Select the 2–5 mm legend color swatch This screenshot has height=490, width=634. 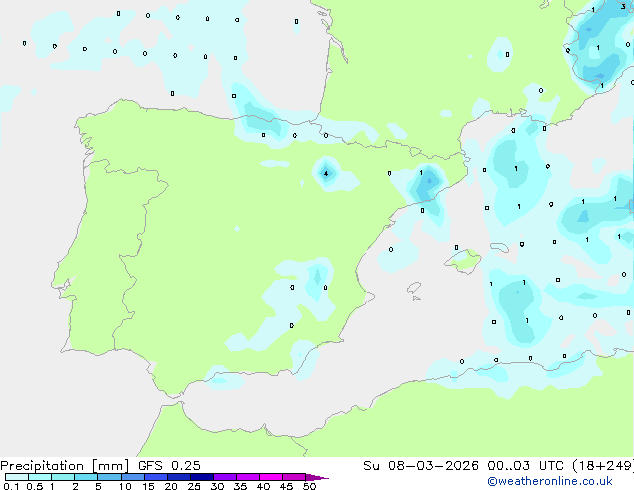coord(86,477)
